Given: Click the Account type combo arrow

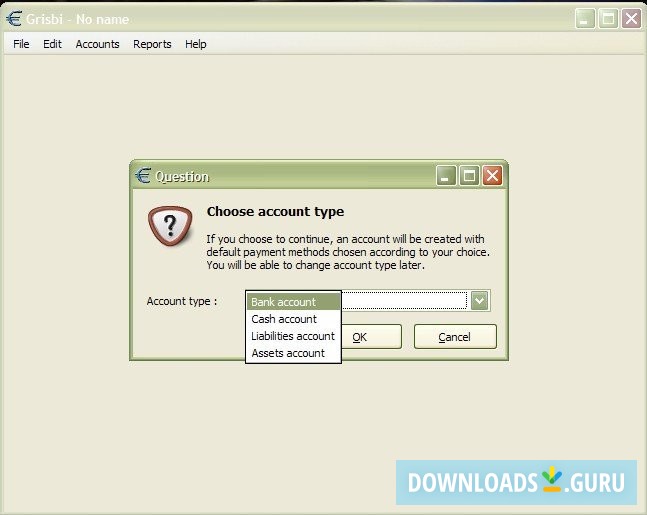Looking at the screenshot, I should coord(479,300).
